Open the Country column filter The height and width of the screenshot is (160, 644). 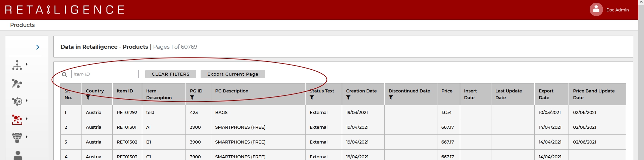pos(88,97)
